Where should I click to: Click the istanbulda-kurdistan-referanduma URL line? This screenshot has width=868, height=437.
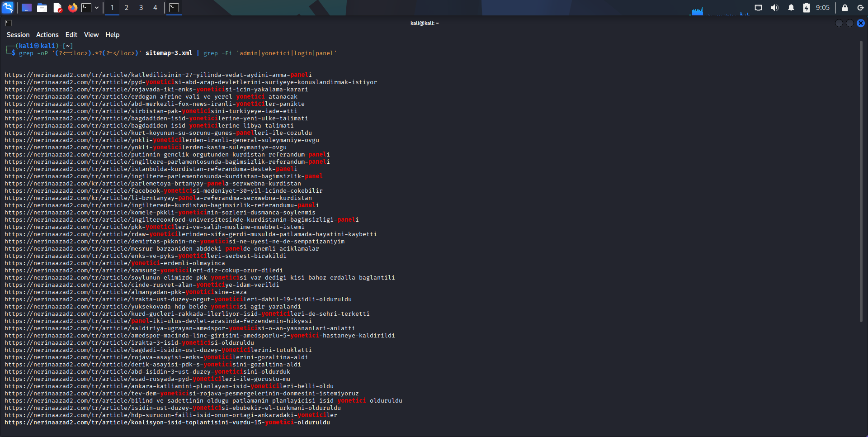coord(151,169)
